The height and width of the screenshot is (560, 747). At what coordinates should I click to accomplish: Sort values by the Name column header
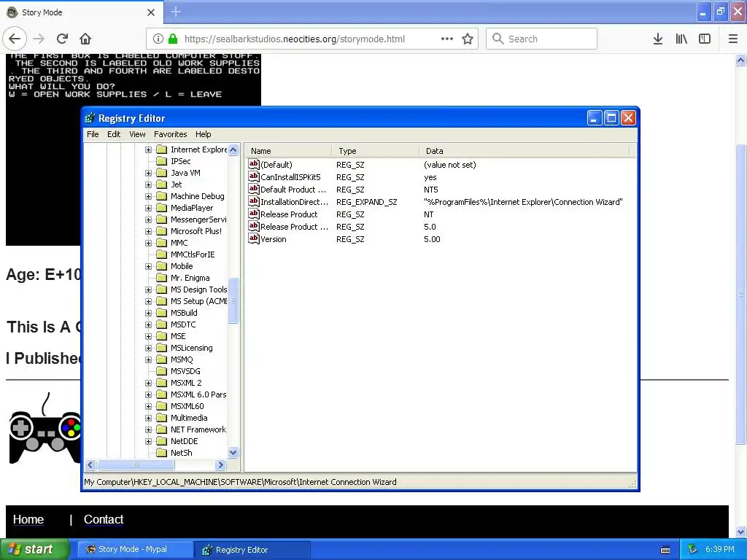coord(288,151)
